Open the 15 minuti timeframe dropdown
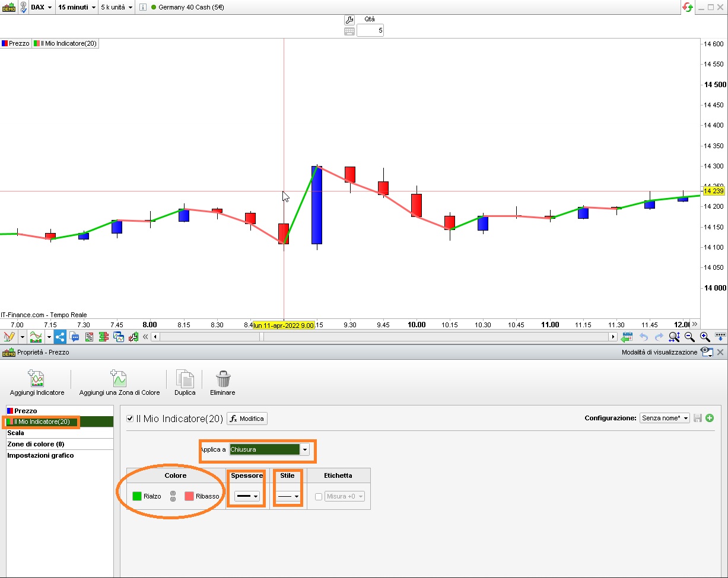 (77, 7)
